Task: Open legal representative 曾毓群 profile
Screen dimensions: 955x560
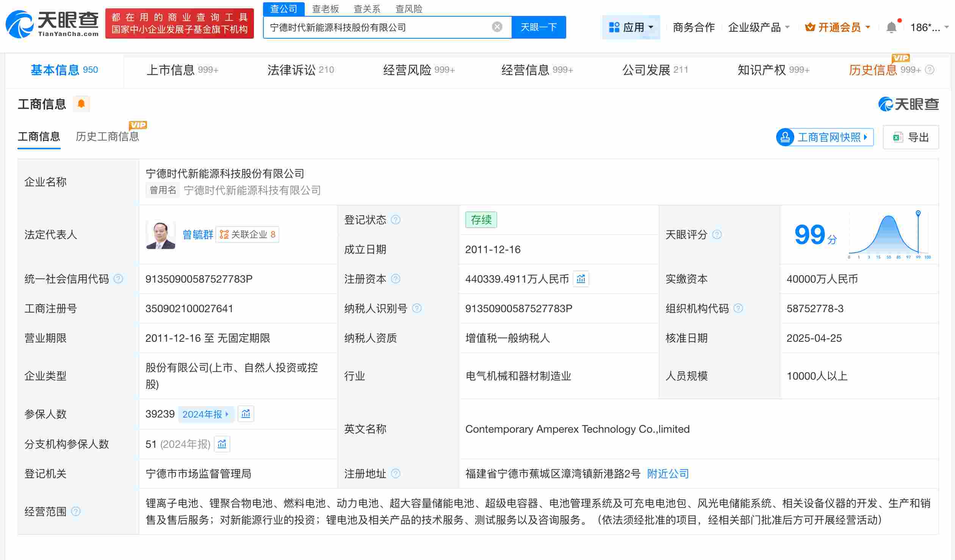Action: tap(198, 235)
